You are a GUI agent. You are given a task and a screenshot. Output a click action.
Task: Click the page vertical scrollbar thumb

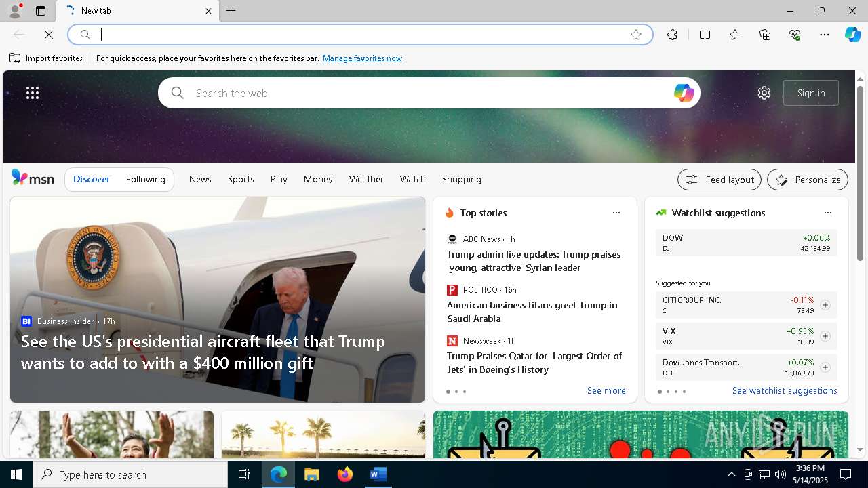tap(860, 173)
